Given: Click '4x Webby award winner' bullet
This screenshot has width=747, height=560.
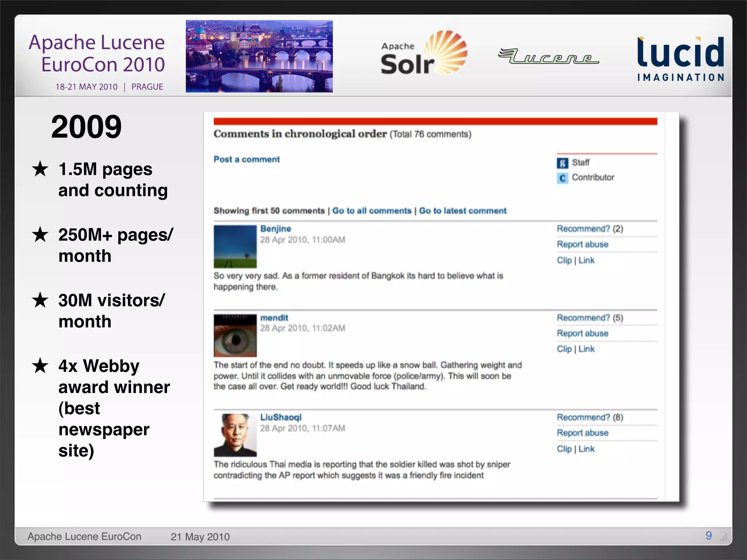Looking at the screenshot, I should [114, 408].
